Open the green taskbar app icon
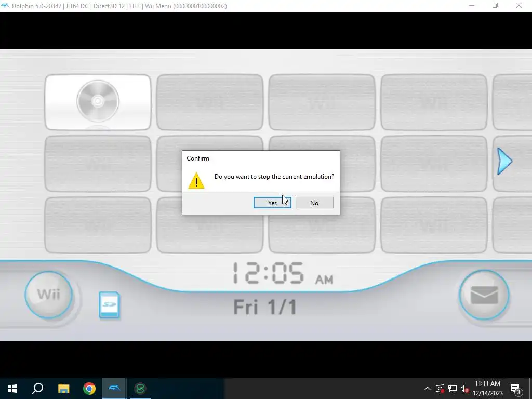Image resolution: width=532 pixels, height=399 pixels. pos(140,389)
